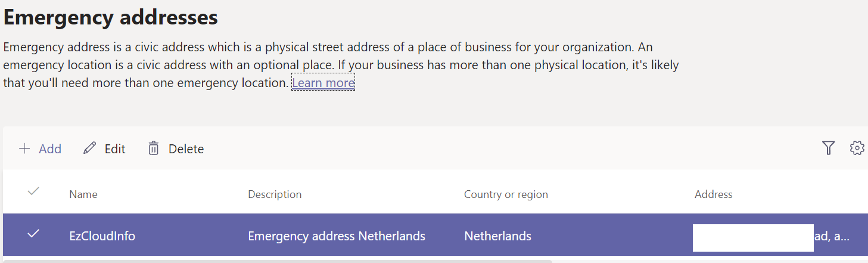Click the Edit button label
This screenshot has width=868, height=263.
click(115, 149)
